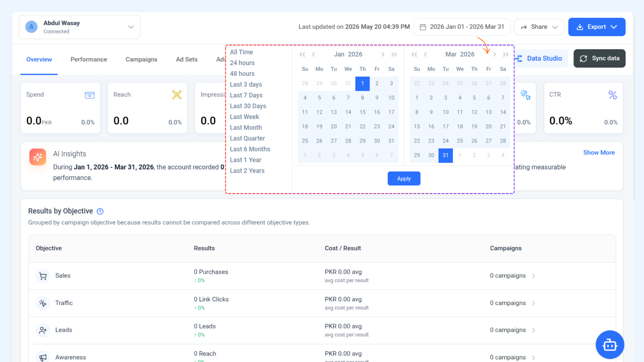Expand Sales campaigns row chevron

coord(533,276)
